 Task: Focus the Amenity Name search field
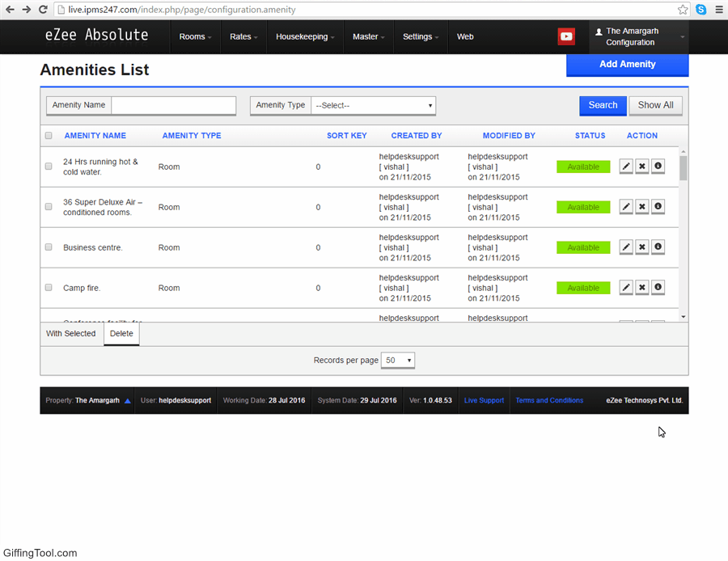pos(174,105)
